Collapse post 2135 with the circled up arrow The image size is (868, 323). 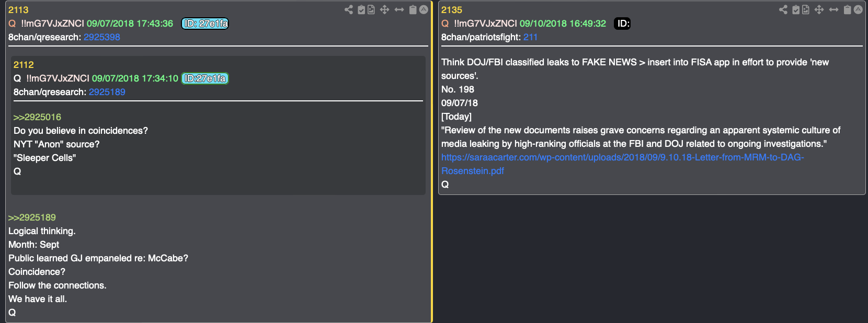click(x=858, y=9)
